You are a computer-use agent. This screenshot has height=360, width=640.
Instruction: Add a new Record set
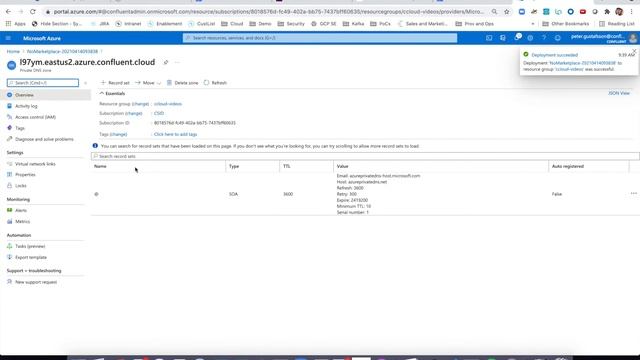click(x=115, y=83)
